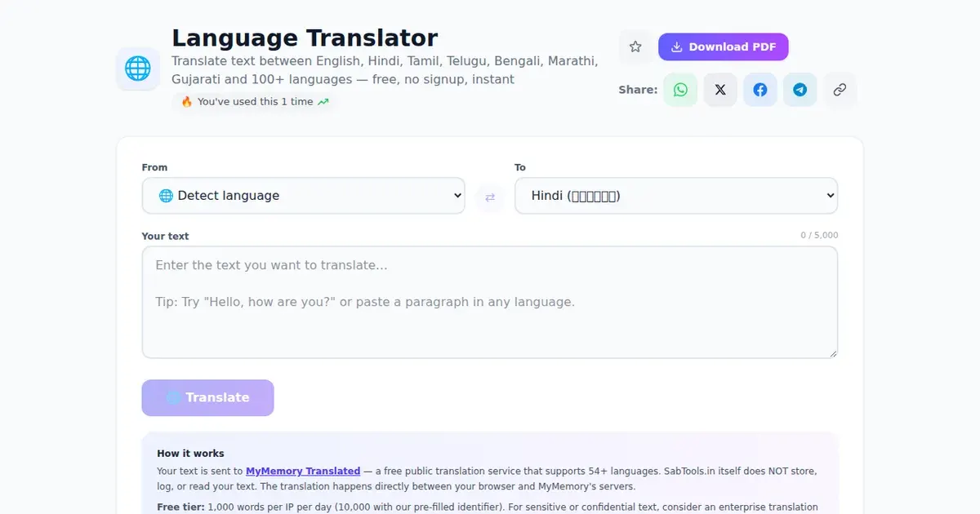The height and width of the screenshot is (514, 980).
Task: Share on Facebook icon
Action: (760, 90)
